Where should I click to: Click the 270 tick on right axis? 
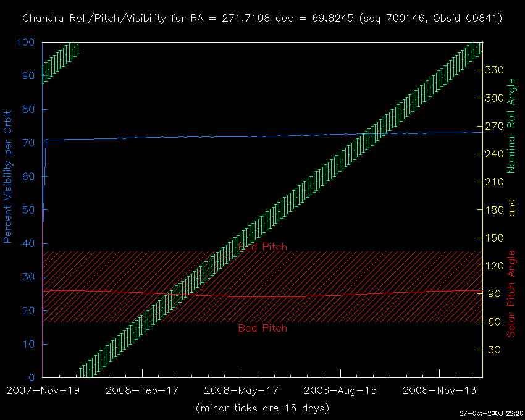click(495, 127)
